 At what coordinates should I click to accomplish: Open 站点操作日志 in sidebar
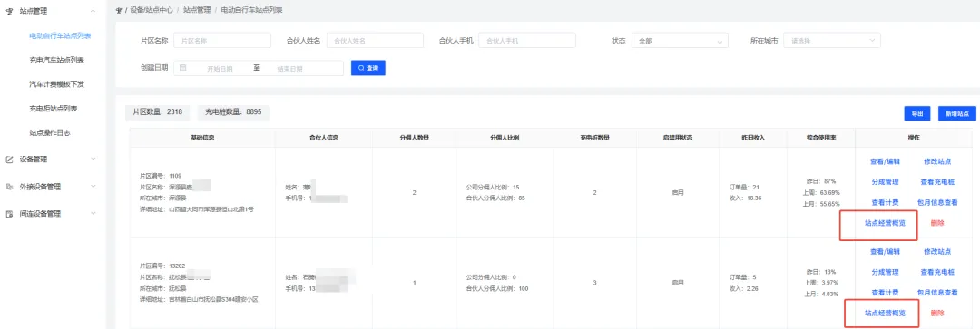pos(49,132)
